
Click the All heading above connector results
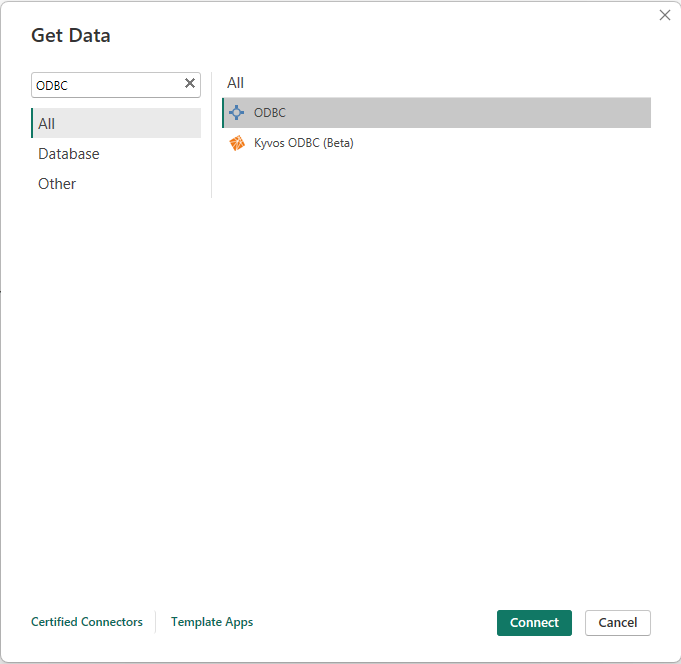coord(235,83)
